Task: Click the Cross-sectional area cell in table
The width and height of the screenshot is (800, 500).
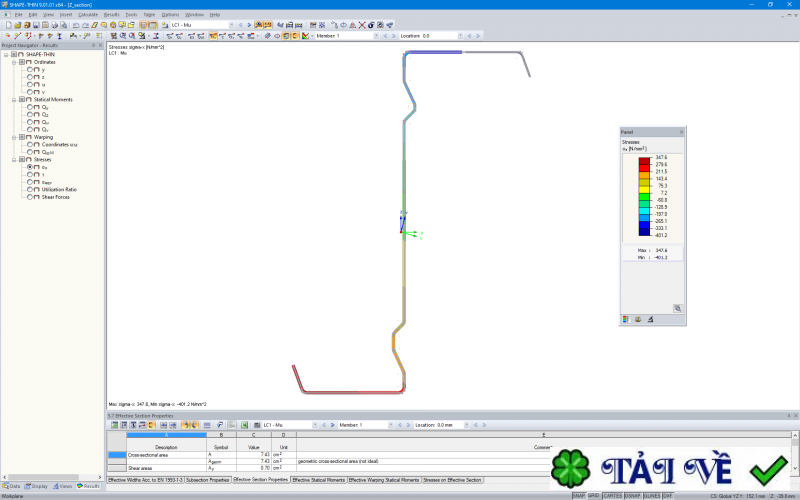Action: [166, 455]
